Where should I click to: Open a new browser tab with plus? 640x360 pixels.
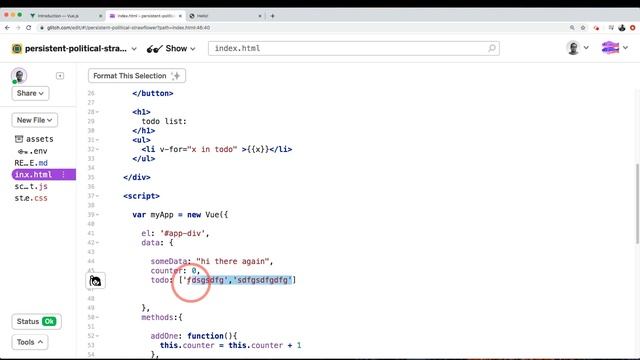pos(273,16)
